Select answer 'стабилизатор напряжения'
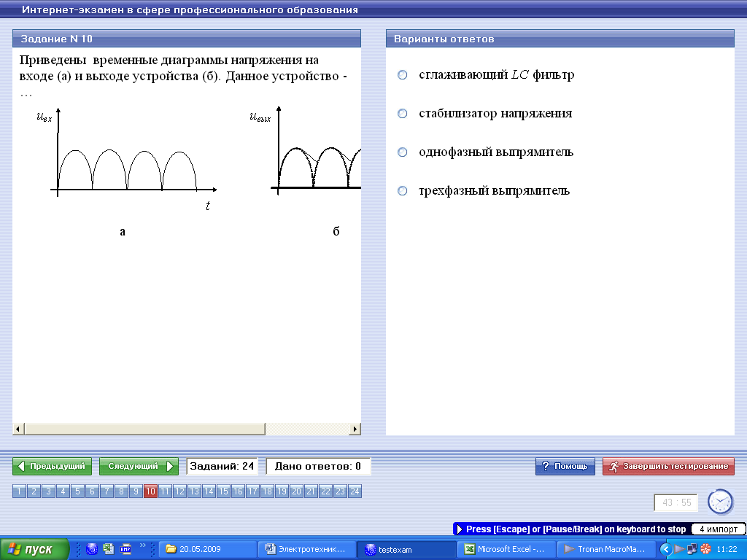 [x=403, y=113]
